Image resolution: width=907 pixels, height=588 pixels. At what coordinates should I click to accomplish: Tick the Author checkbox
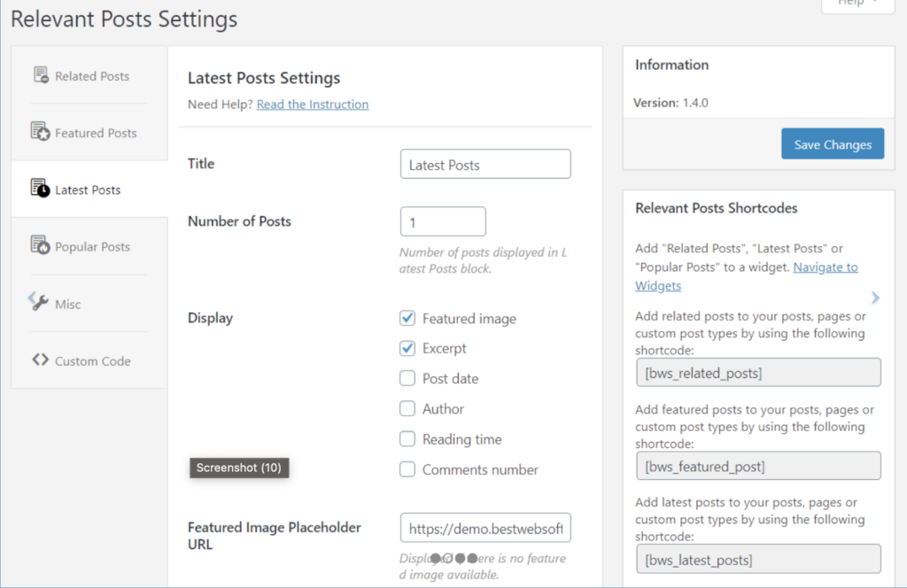pyautogui.click(x=407, y=408)
